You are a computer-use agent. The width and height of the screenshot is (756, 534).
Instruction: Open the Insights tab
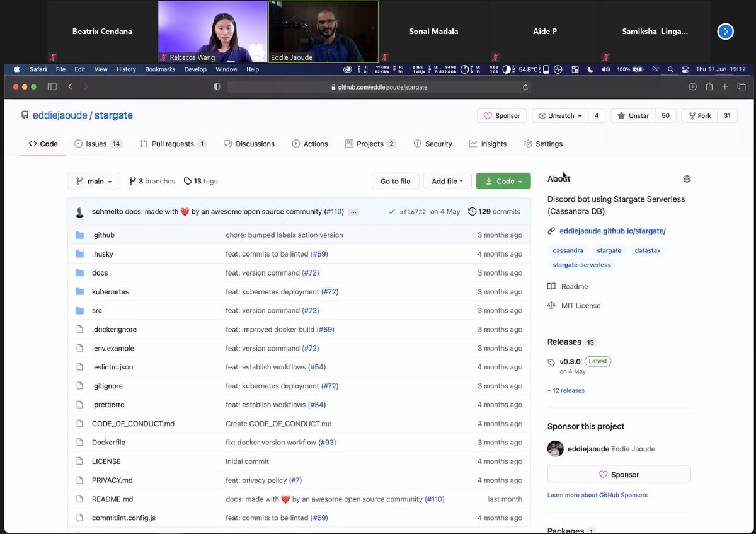pyautogui.click(x=488, y=144)
